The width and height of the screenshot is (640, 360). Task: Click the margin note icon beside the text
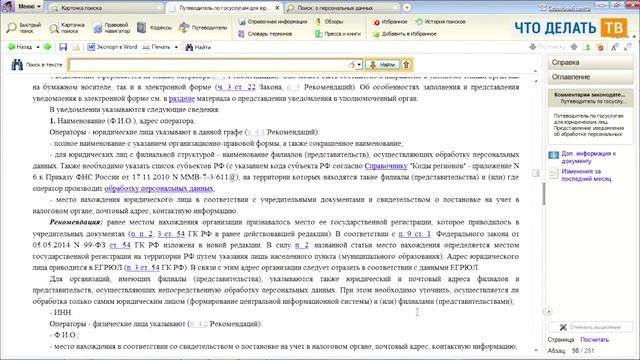536,173
